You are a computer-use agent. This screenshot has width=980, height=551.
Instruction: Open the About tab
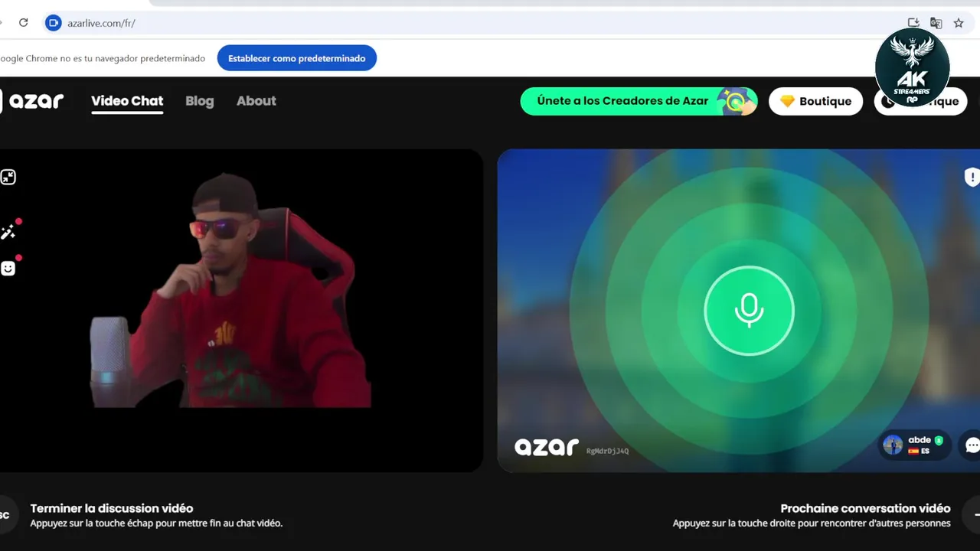click(256, 101)
